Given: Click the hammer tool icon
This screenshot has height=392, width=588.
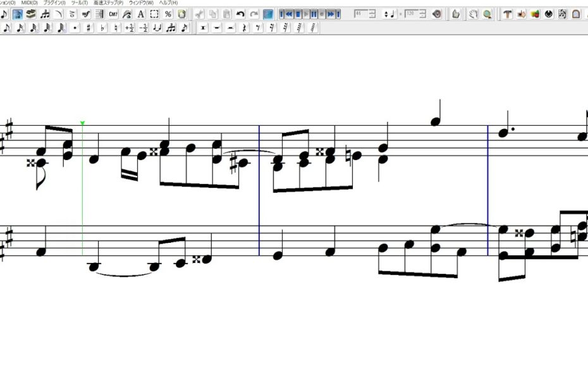Looking at the screenshot, I should (508, 14).
